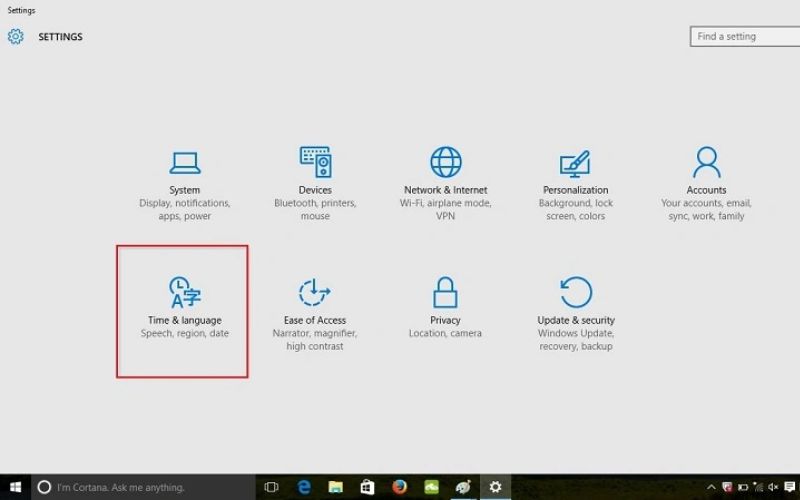Open Task View in the taskbar
Screen dimensions: 800x500
pyautogui.click(x=271, y=487)
